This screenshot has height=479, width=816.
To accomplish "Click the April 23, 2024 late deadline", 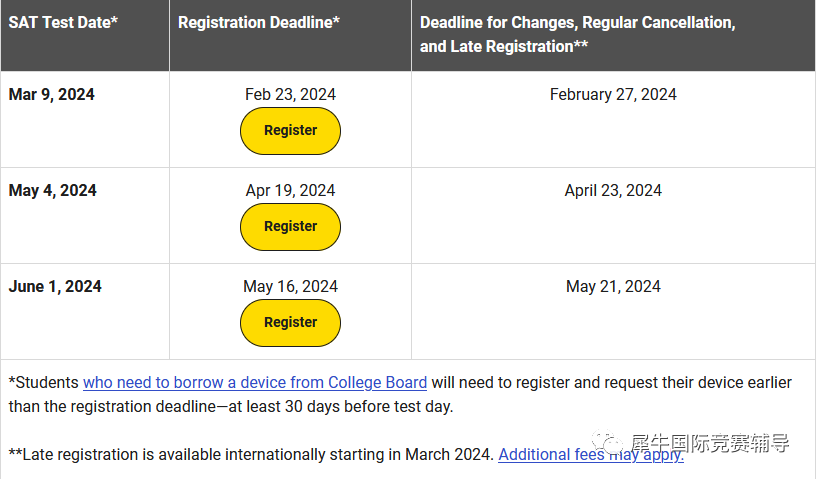I will tap(613, 191).
